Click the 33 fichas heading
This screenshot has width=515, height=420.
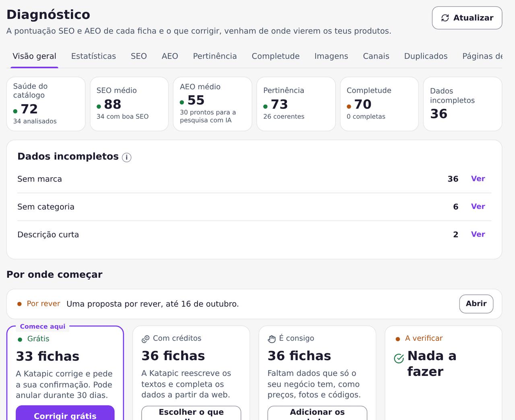pyautogui.click(x=47, y=356)
